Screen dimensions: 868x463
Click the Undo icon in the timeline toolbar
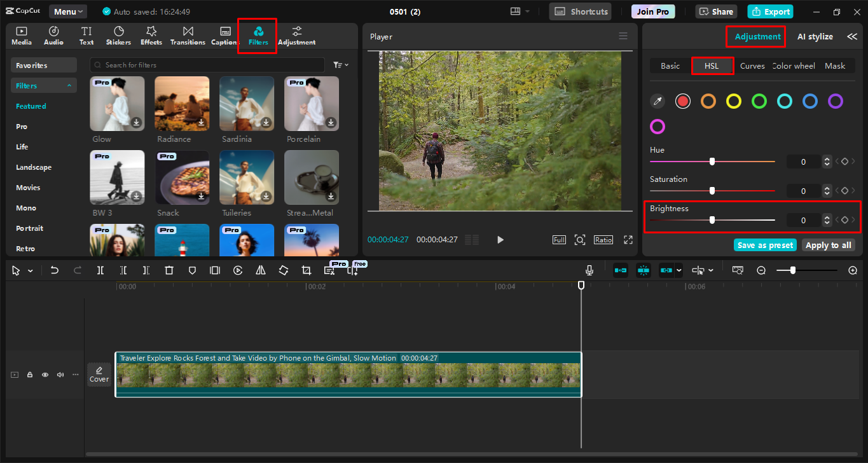[54, 270]
